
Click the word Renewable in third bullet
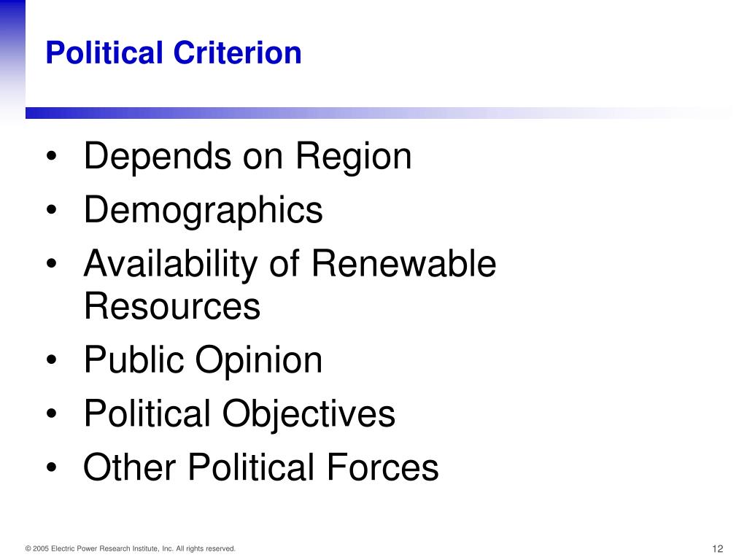[x=403, y=263]
